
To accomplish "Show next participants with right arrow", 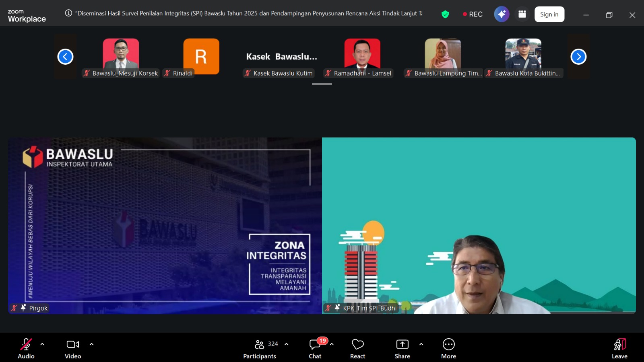I will pos(578,57).
